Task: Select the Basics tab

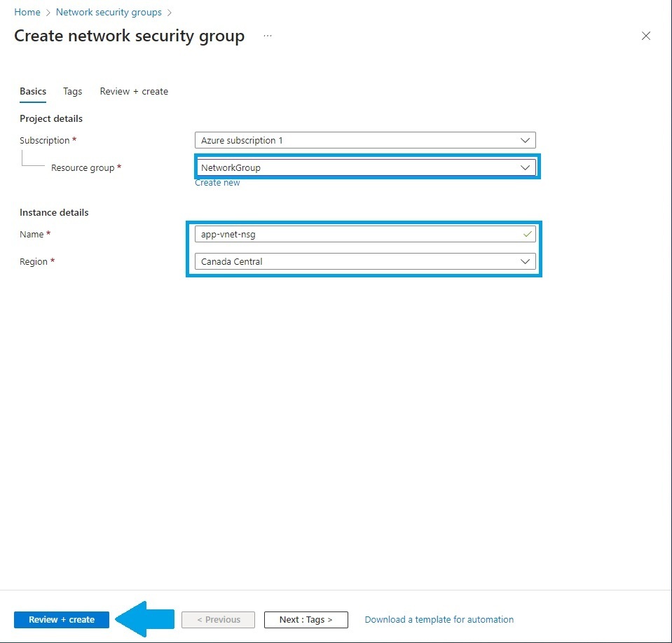Action: 32,91
